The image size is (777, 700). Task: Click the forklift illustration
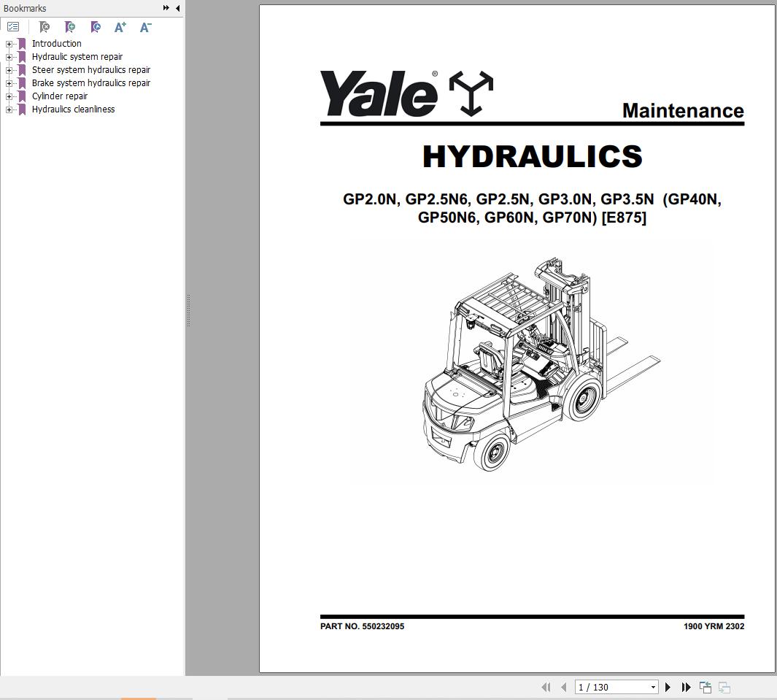click(540, 364)
